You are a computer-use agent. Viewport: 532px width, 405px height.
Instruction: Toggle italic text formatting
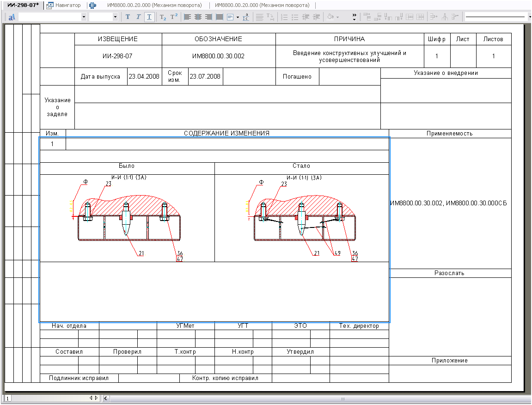click(x=138, y=17)
